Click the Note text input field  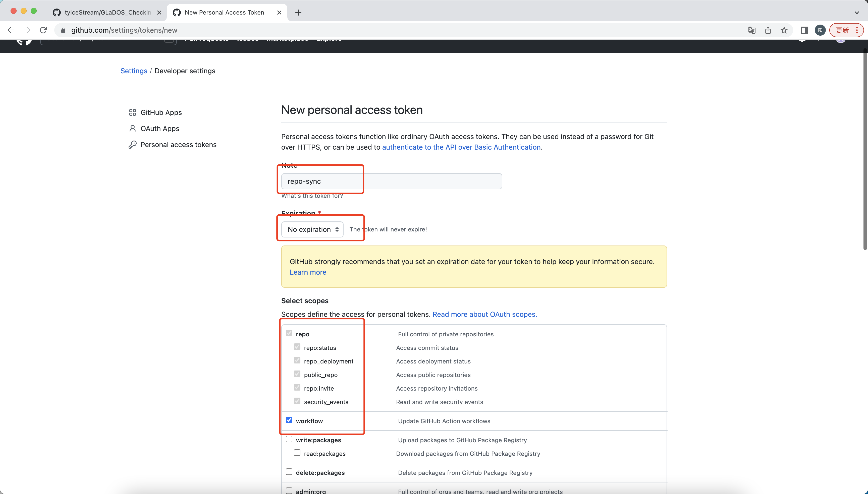coord(391,181)
